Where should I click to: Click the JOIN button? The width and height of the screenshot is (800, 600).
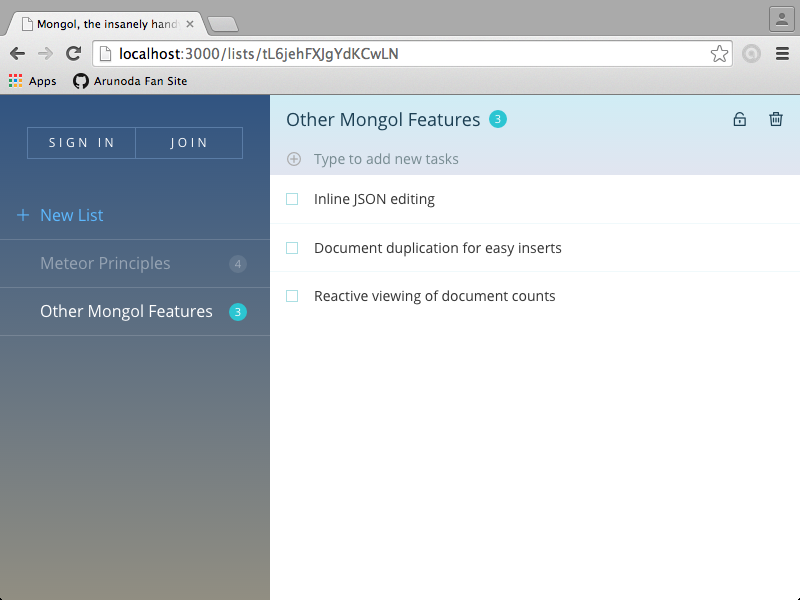tap(189, 143)
